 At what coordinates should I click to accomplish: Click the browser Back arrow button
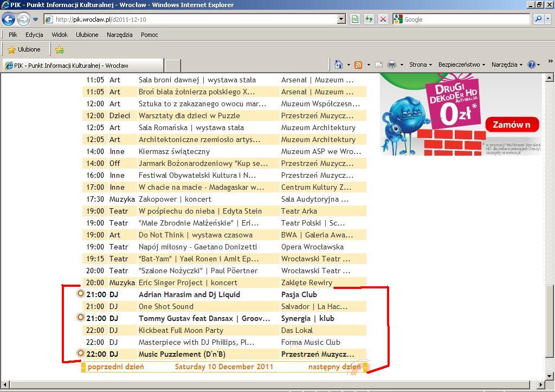[x=8, y=19]
